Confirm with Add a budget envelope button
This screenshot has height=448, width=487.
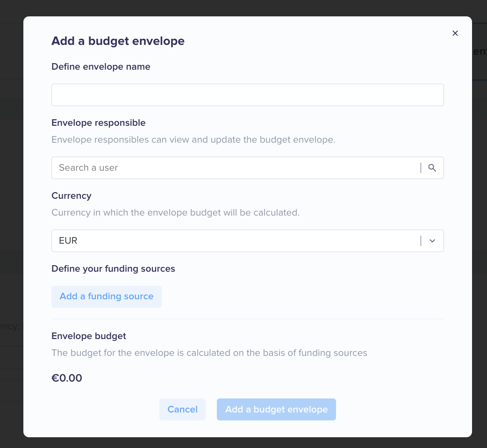tap(276, 410)
